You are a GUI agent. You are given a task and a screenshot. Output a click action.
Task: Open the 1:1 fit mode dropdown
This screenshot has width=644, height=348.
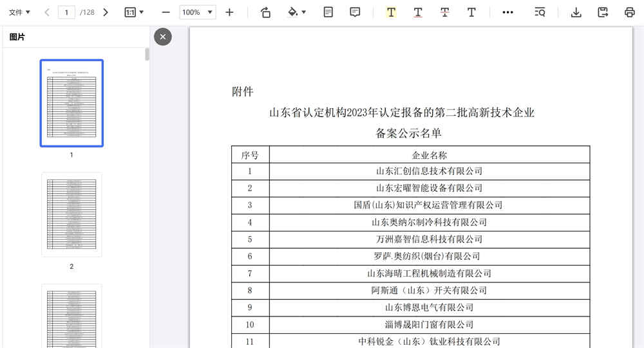(x=134, y=12)
